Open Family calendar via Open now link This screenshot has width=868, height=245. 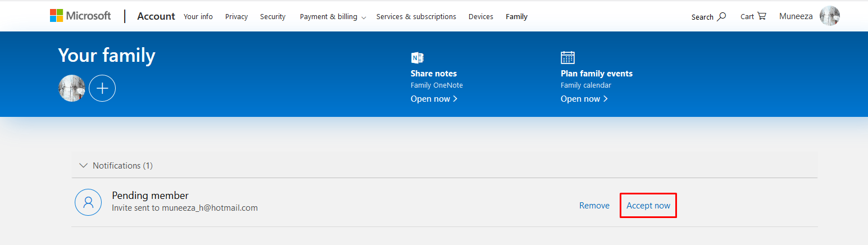point(584,99)
